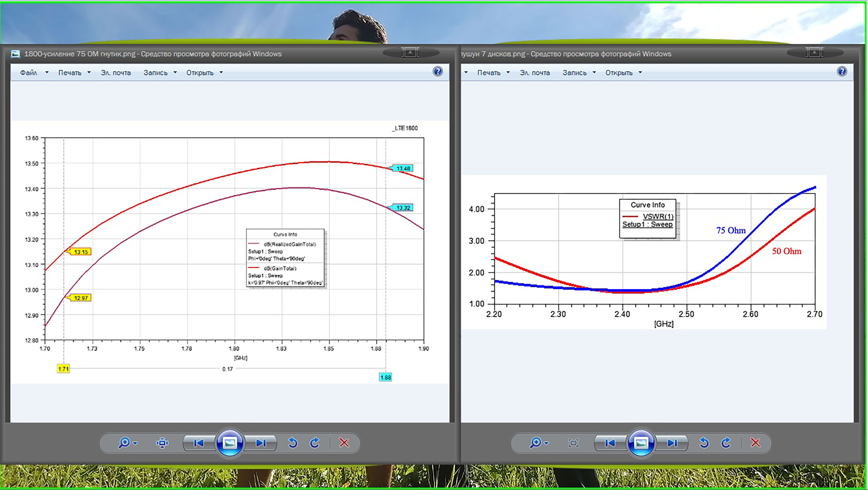Click Эл. почта in left viewer
The height and width of the screenshot is (490, 868).
[115, 73]
